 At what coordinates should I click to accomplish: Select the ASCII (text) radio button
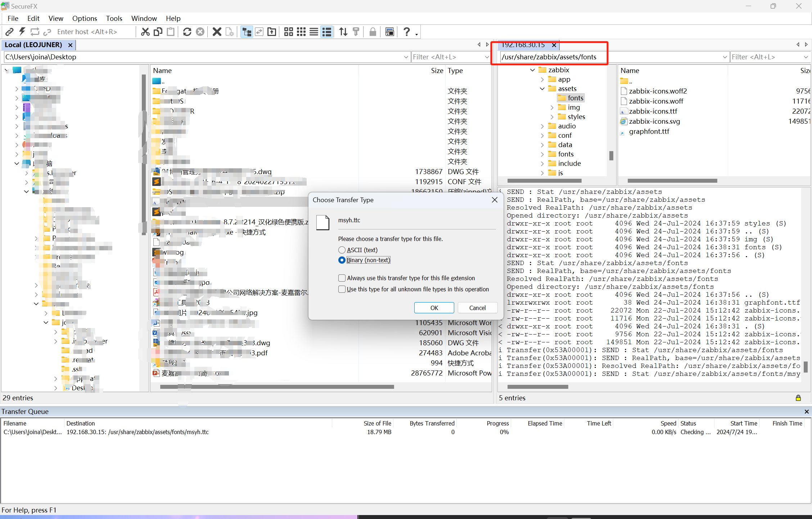[342, 250]
